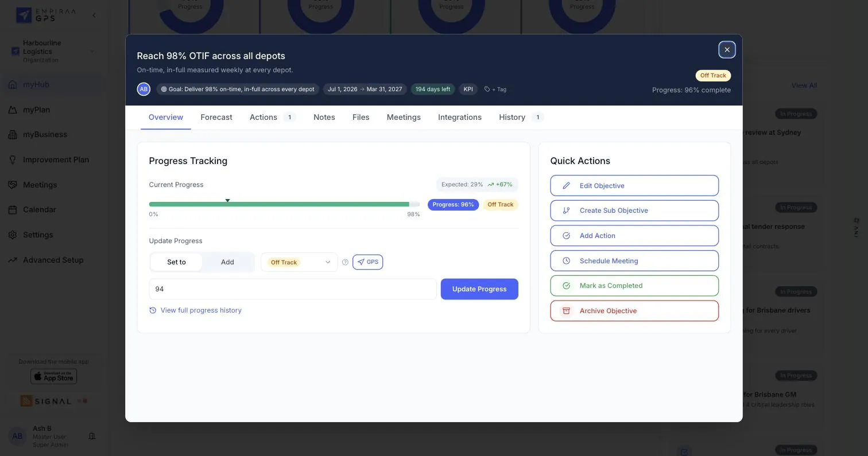This screenshot has height=456, width=868.
Task: Open the Off Track status dropdown
Action: (299, 262)
